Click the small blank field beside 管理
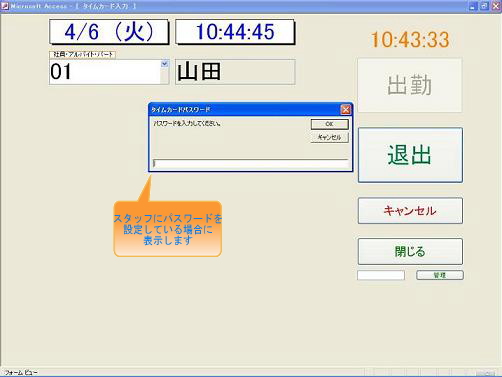The image size is (502, 377). pyautogui.click(x=381, y=275)
